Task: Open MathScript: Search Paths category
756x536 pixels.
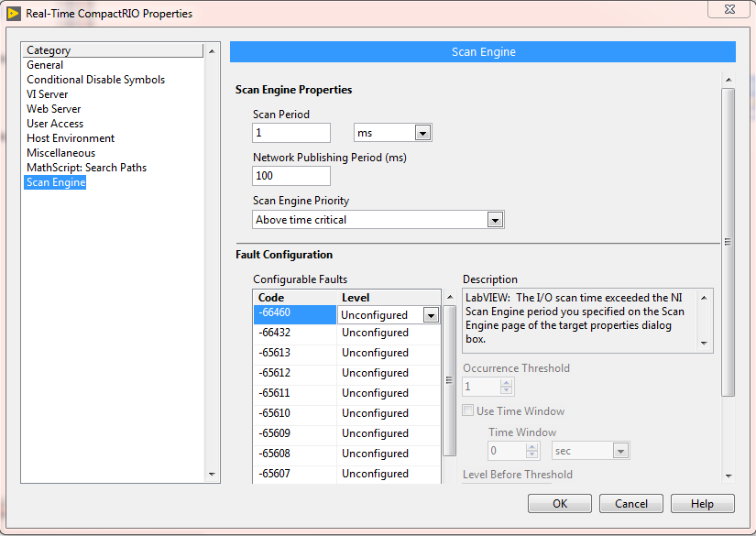Action: [86, 168]
